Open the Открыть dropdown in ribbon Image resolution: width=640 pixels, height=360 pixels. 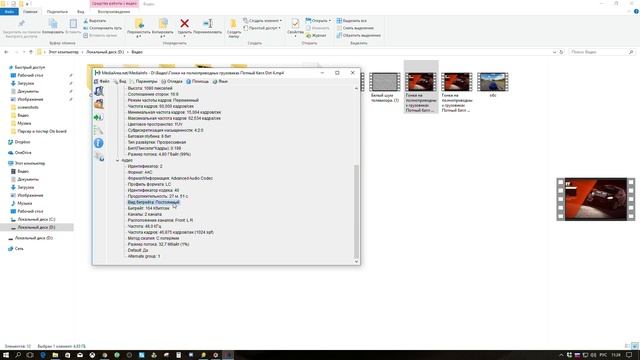(319, 21)
